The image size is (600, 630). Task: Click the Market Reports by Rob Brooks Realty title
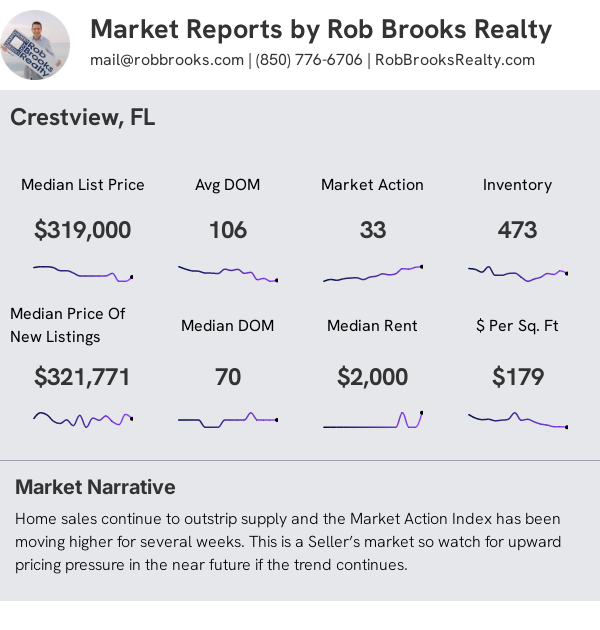click(x=321, y=29)
